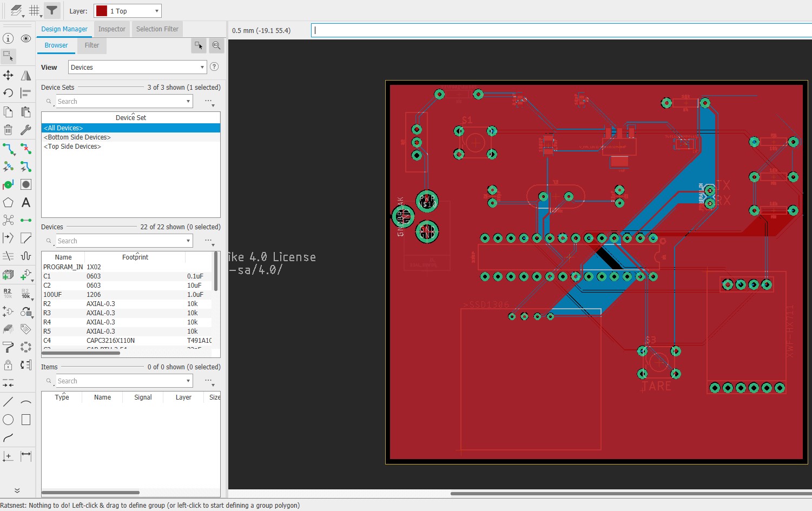Select the <Top Side Devices> row

coord(131,147)
